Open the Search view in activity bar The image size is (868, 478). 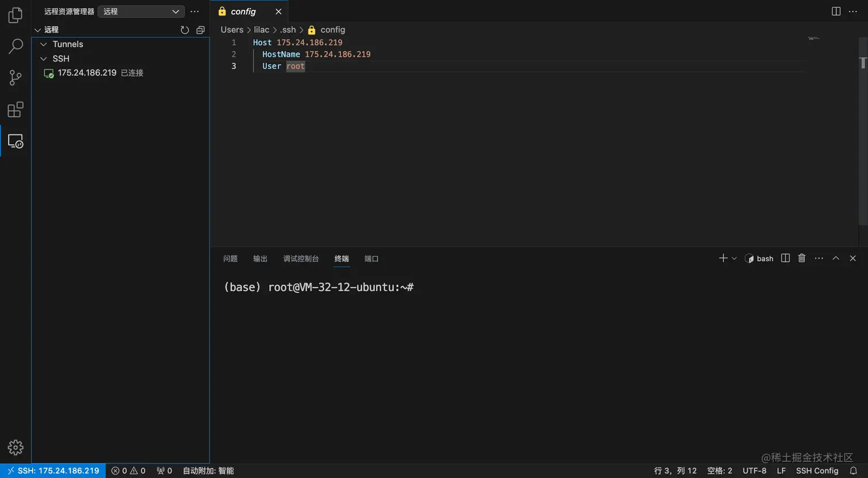click(15, 45)
